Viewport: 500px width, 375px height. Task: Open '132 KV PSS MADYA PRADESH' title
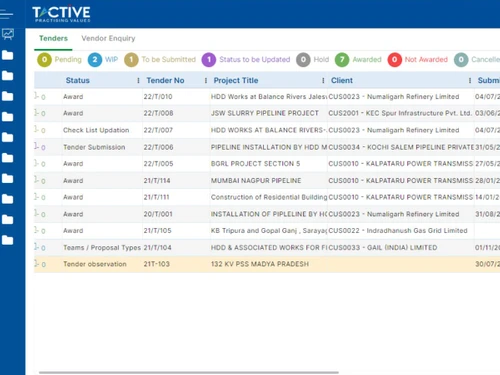pyautogui.click(x=260, y=264)
